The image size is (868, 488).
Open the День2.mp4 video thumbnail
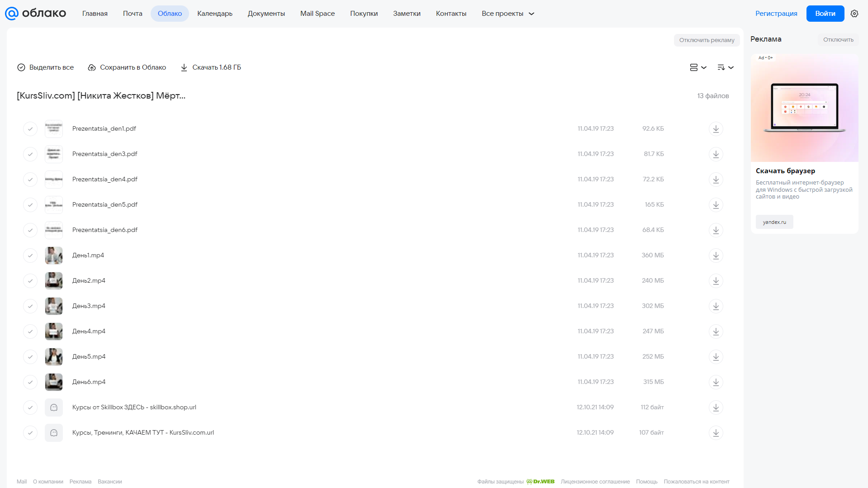pyautogui.click(x=54, y=281)
